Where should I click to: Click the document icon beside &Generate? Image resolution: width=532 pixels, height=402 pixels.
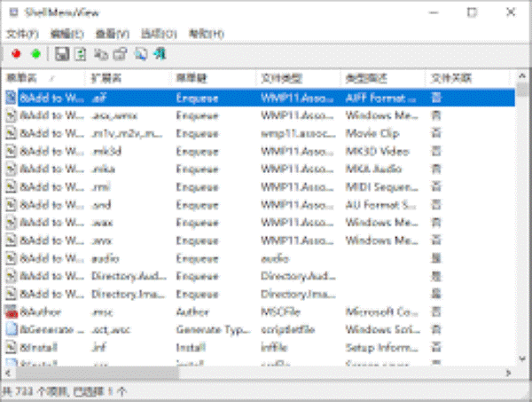pos(12,329)
